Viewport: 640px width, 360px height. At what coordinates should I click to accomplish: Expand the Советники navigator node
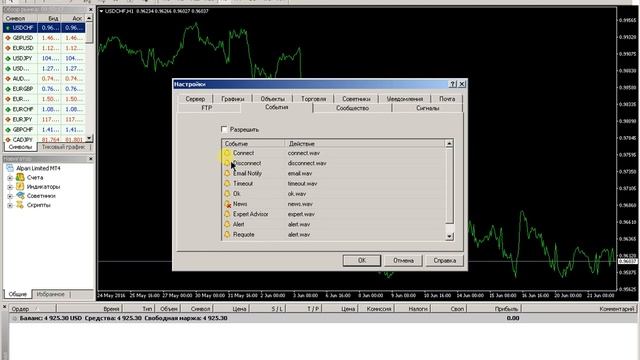10,196
